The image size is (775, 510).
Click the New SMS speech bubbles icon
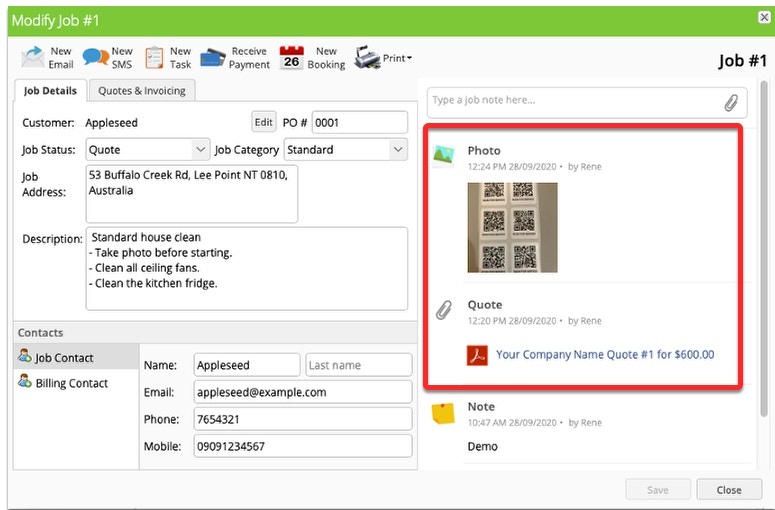[x=95, y=57]
